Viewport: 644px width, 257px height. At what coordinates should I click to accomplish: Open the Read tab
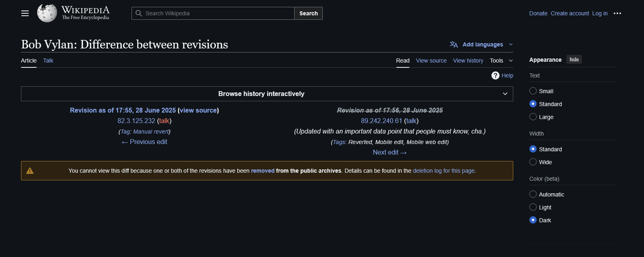coord(403,61)
